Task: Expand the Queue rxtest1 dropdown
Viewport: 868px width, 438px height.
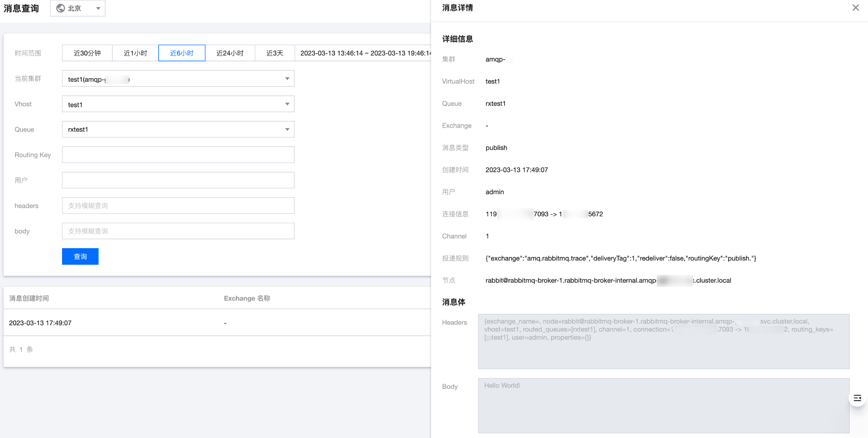Action: 178,129
